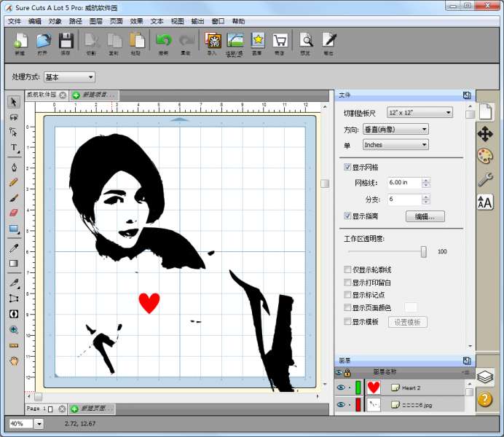Click the Import SVG toolbar icon
Image resolution: width=504 pixels, height=437 pixels.
pos(212,43)
